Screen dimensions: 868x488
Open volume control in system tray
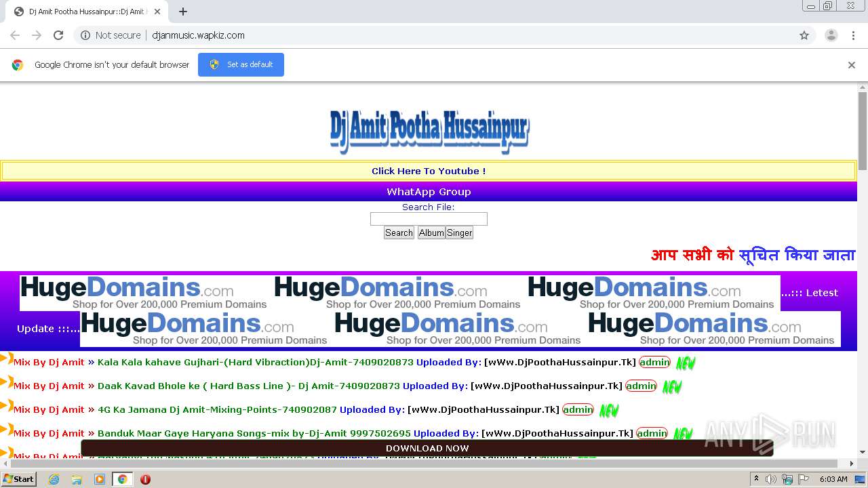[771, 479]
